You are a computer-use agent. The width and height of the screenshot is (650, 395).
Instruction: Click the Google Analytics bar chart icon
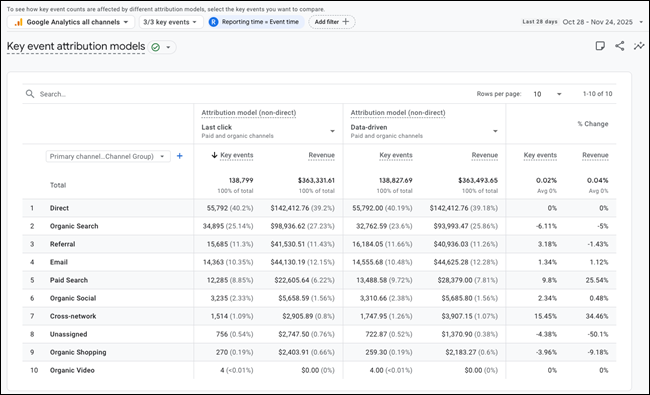click(x=19, y=22)
